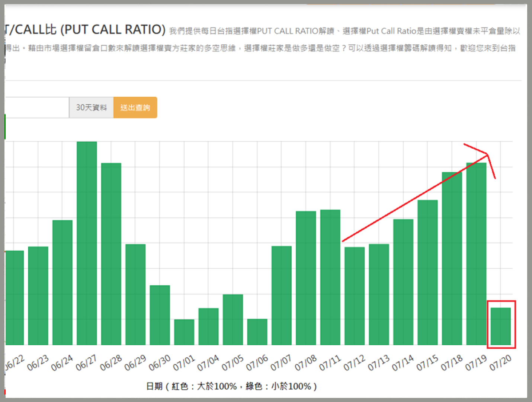Click the 07/01 bar
Image resolution: width=532 pixels, height=402 pixels.
[184, 332]
